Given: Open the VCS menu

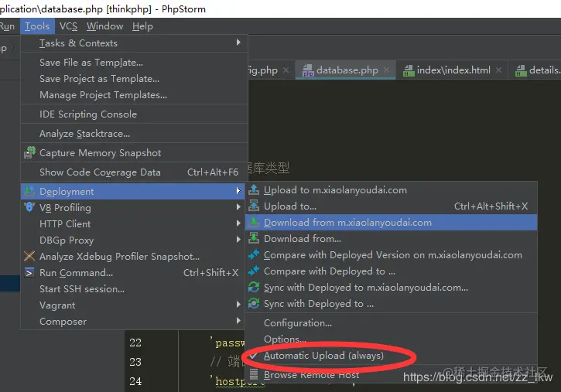Looking at the screenshot, I should tap(68, 26).
